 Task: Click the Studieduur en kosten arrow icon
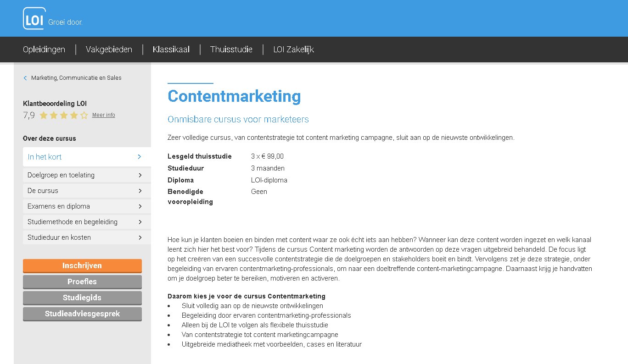coord(140,237)
